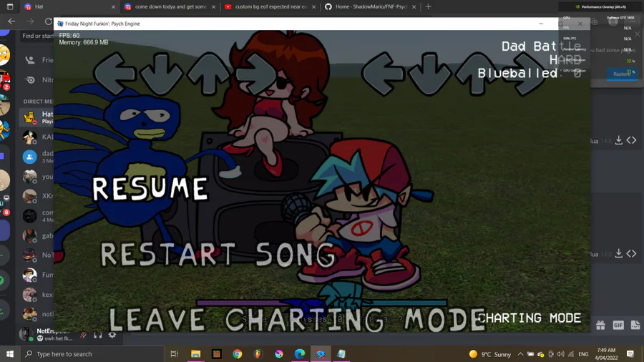Screen dimensions: 644x362
Task: Minimize the Psych Engine window
Action: (x=541, y=24)
